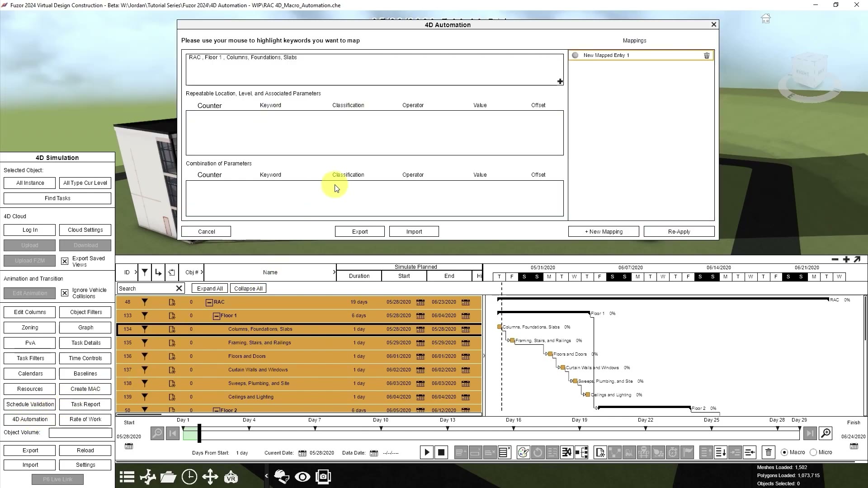Open the Current Date calendar icon
Image resolution: width=868 pixels, height=488 pixels.
302,453
